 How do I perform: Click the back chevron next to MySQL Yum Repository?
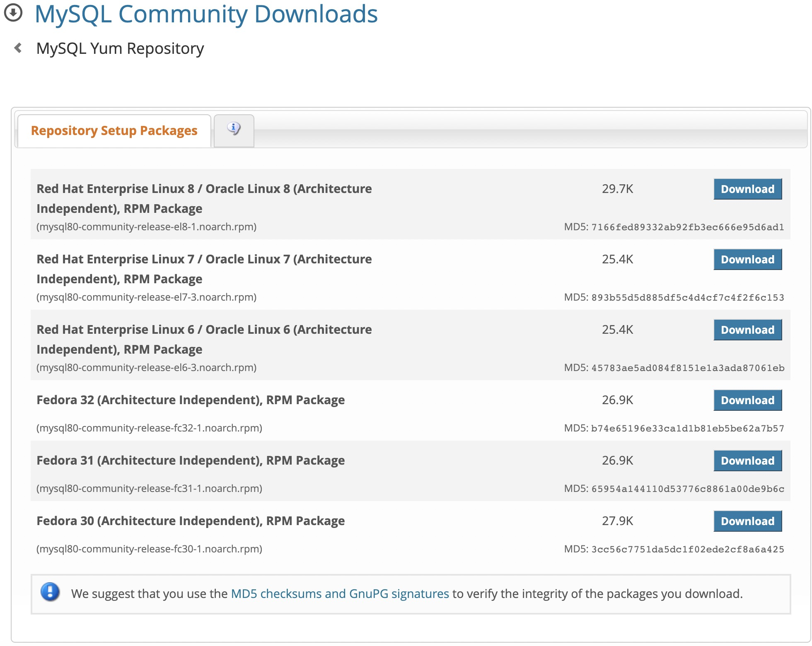[x=18, y=48]
